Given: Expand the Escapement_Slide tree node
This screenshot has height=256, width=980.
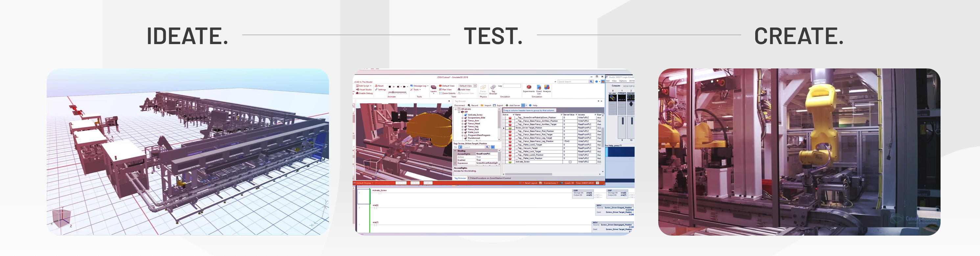Looking at the screenshot, I should (462, 118).
